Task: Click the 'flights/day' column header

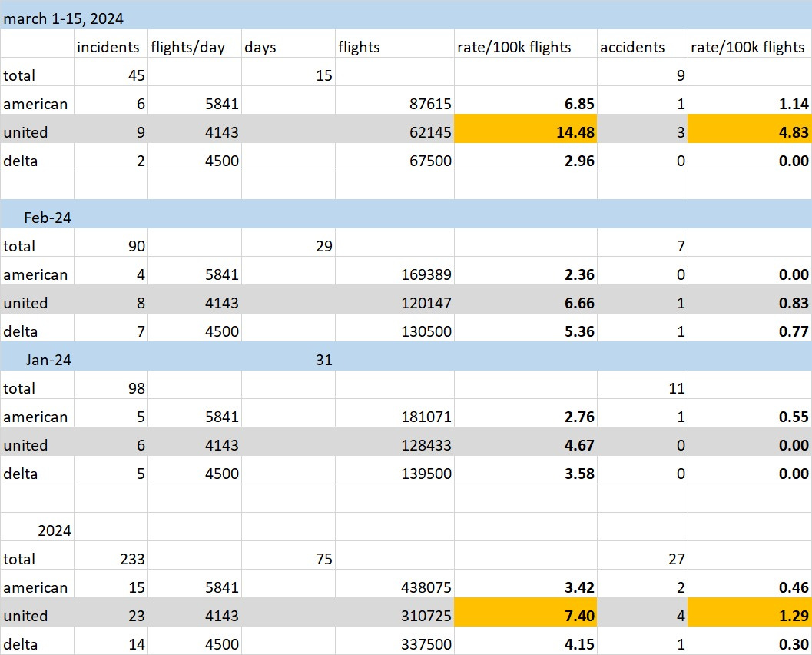Action: (194, 44)
